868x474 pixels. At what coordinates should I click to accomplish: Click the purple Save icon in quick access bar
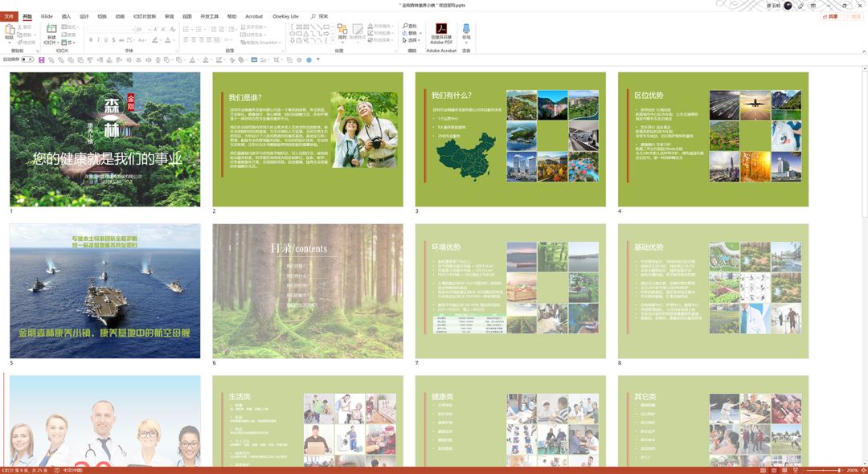coord(42,59)
